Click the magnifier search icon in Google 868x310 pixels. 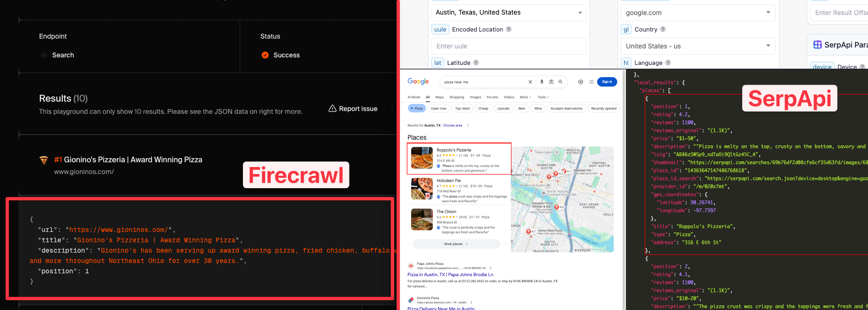pos(560,82)
